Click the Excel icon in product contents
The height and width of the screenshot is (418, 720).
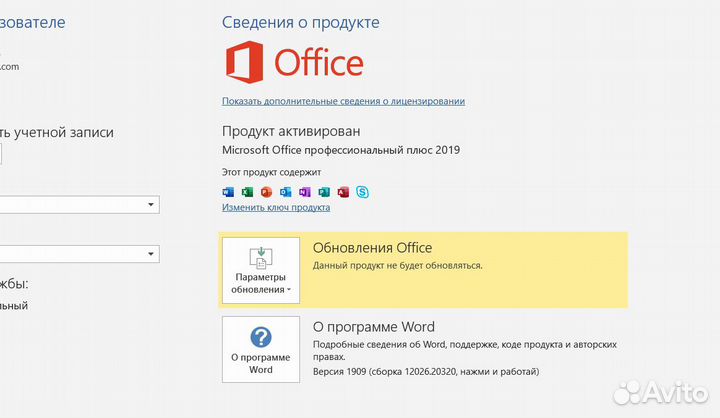pos(247,192)
